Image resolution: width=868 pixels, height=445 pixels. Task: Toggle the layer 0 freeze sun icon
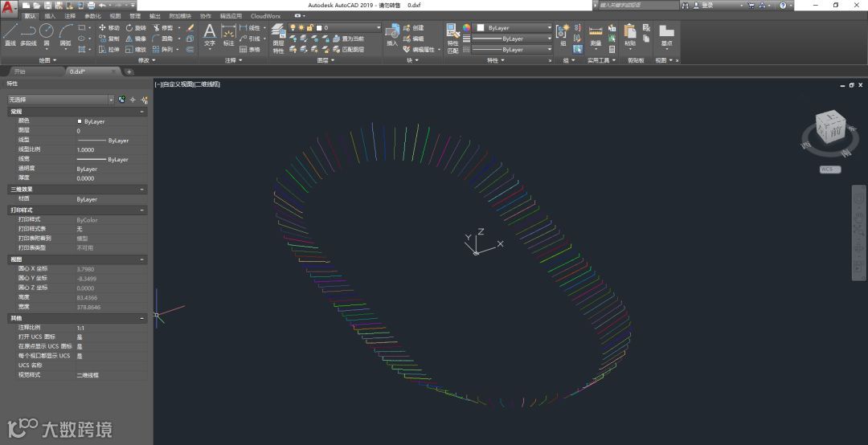tap(301, 27)
